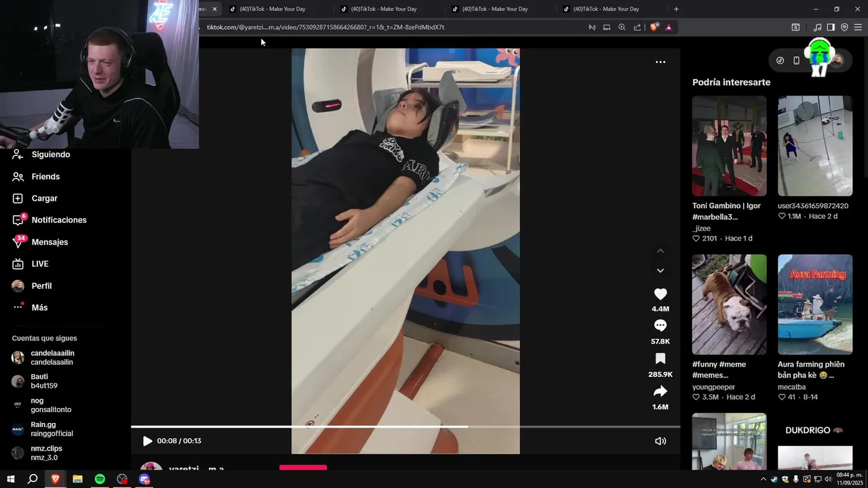Click the _jizee author name
This screenshot has width=868, height=488.
click(x=701, y=228)
